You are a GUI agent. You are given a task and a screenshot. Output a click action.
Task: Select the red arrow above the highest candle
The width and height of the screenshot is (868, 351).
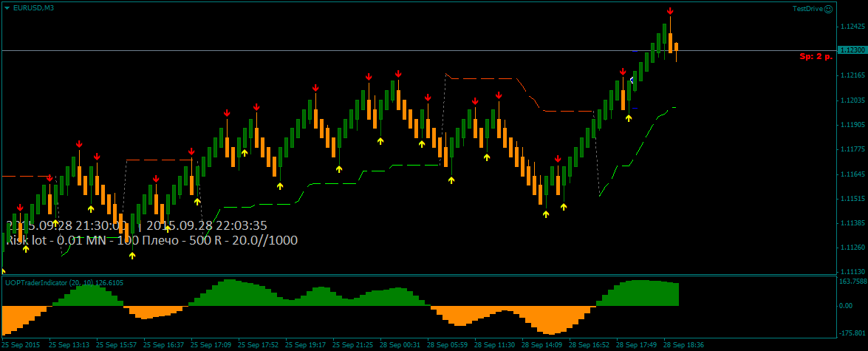coord(670,11)
